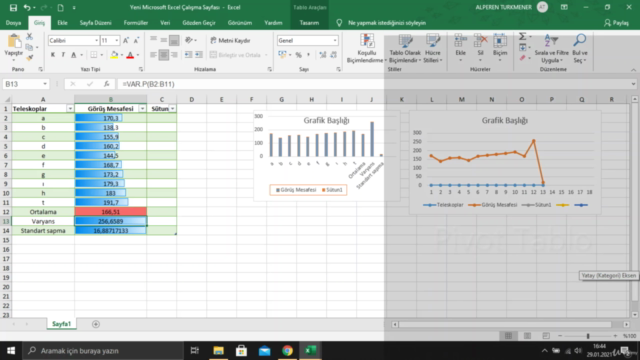Image resolution: width=640 pixels, height=360 pixels.
Task: Click the insert function fx icon
Action: pyautogui.click(x=107, y=84)
